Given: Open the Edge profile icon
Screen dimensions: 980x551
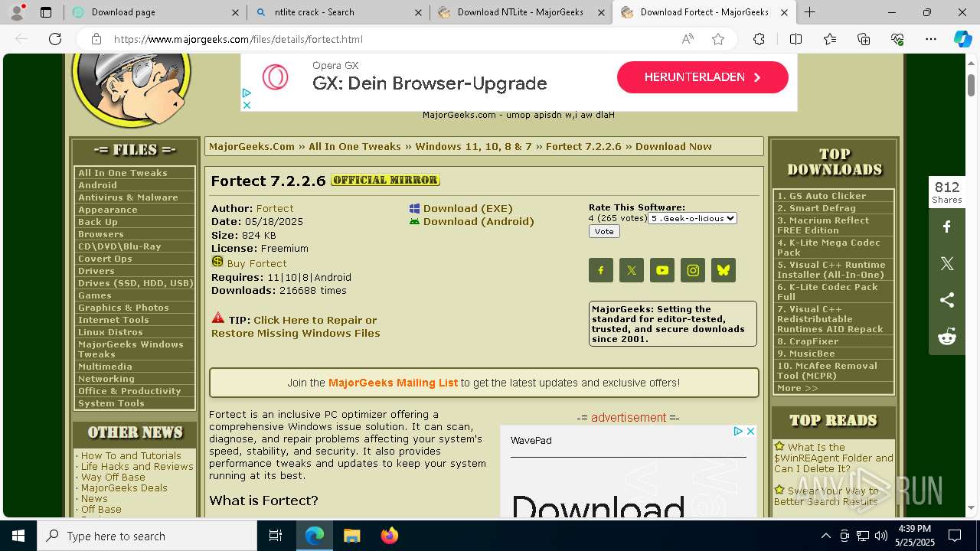Looking at the screenshot, I should [x=17, y=12].
